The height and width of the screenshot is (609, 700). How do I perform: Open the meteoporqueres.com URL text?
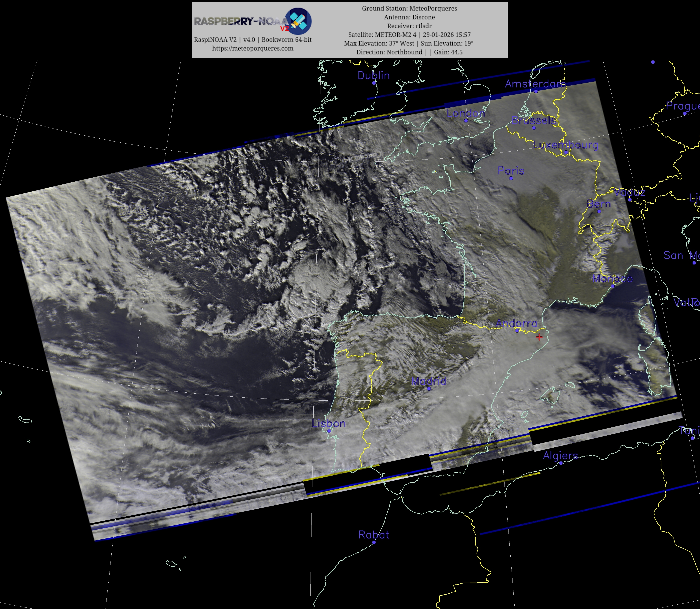[253, 48]
